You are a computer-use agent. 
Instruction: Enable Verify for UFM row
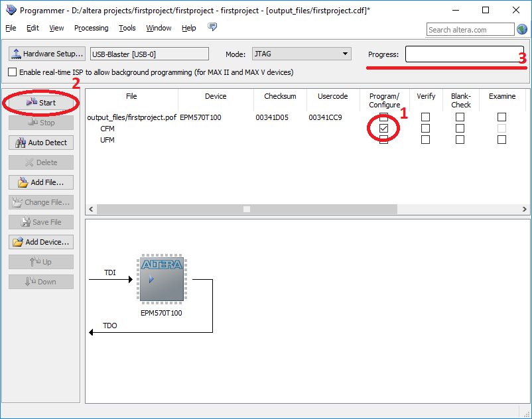click(425, 140)
